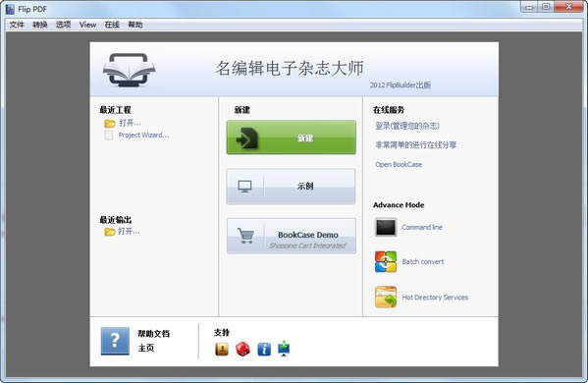
Task: Click 登录(管理您的杂志) link
Action: click(407, 126)
